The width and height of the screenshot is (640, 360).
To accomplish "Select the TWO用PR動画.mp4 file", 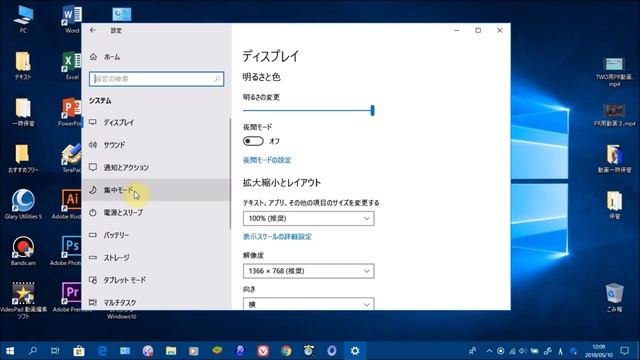I will click(x=614, y=72).
